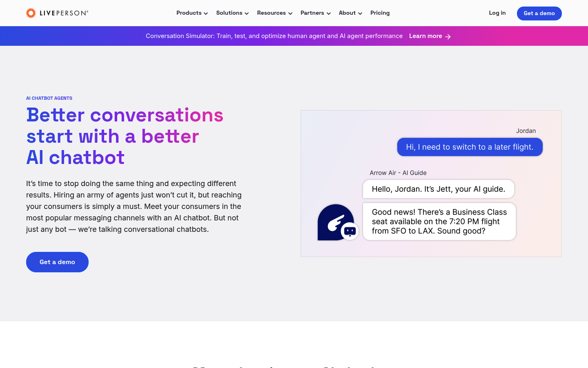Screen dimensions: 588x368
Task: Click the Log in link
Action: pyautogui.click(x=497, y=13)
